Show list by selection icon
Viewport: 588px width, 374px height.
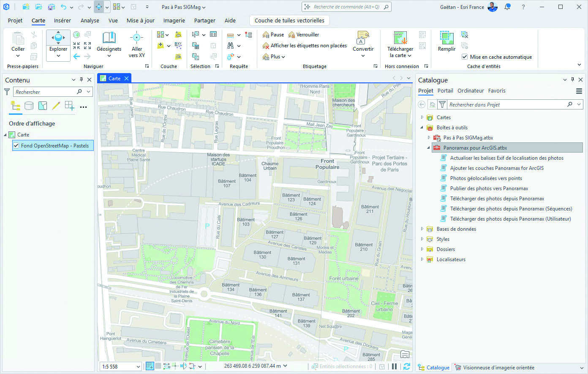(x=43, y=106)
